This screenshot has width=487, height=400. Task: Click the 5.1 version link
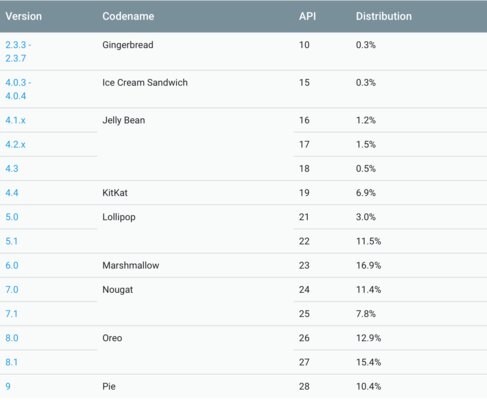pos(11,241)
